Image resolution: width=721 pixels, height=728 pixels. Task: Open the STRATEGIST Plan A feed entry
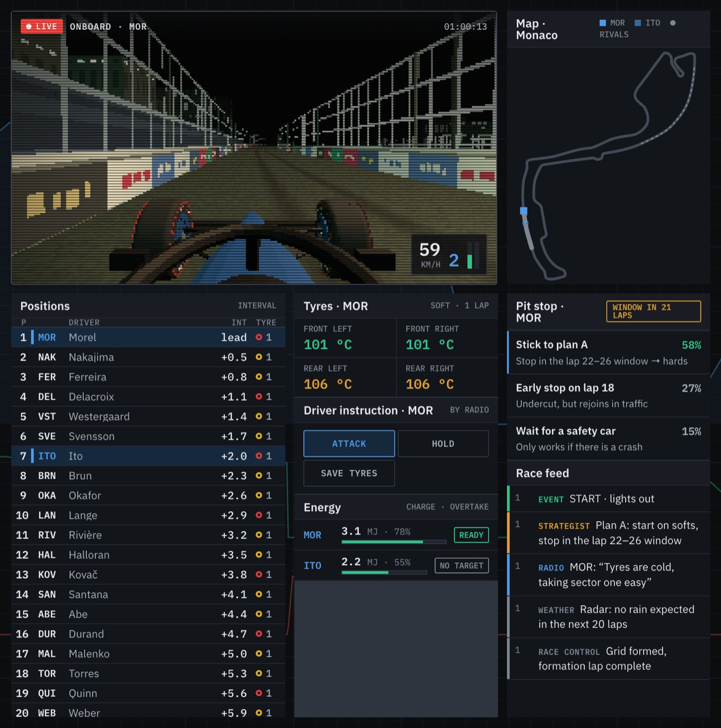pos(609,533)
